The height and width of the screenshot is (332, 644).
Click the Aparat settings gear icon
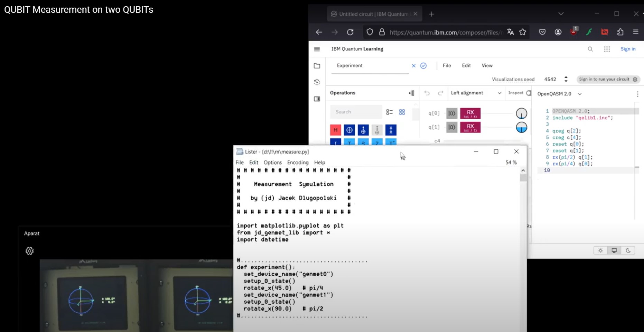tap(30, 251)
